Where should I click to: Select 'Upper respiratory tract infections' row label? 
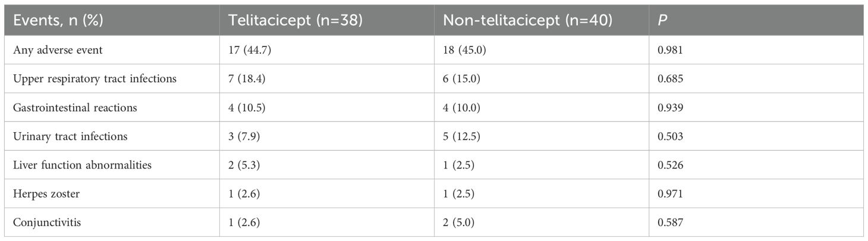95,79
